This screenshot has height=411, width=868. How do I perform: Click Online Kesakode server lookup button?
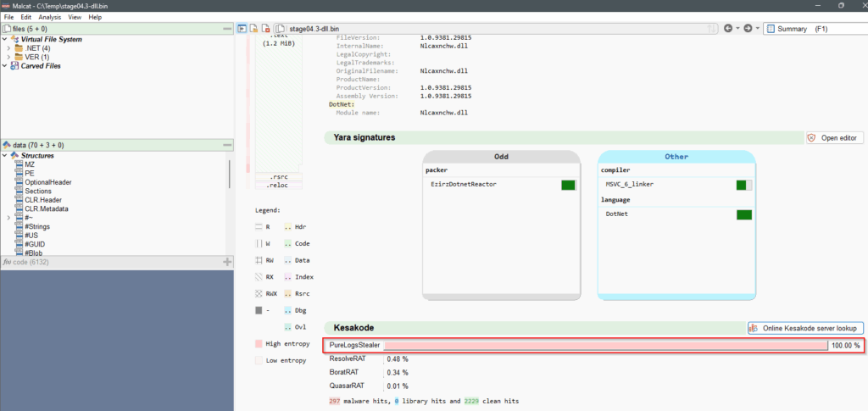pyautogui.click(x=805, y=328)
